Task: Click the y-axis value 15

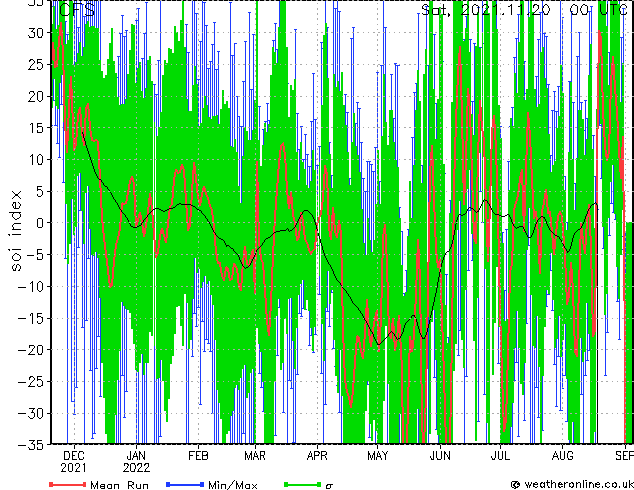Action: [36, 128]
